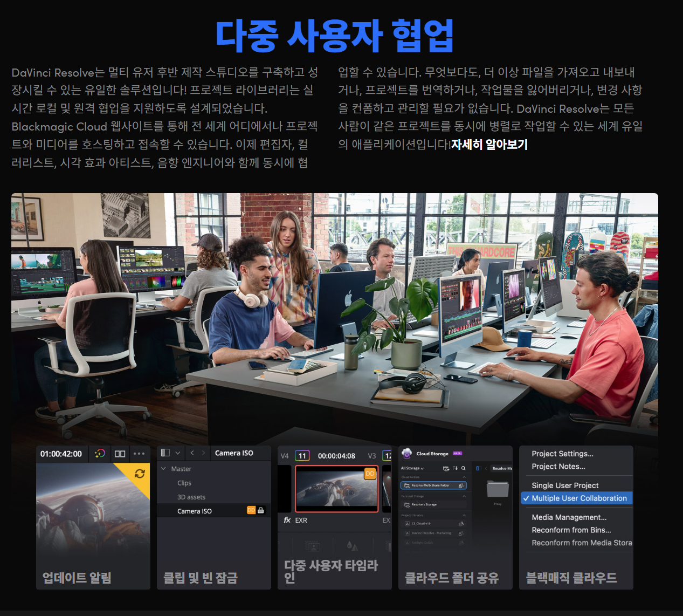The width and height of the screenshot is (683, 616).
Task: Click users icon on CS_Cloud v19
Action: 461,523
